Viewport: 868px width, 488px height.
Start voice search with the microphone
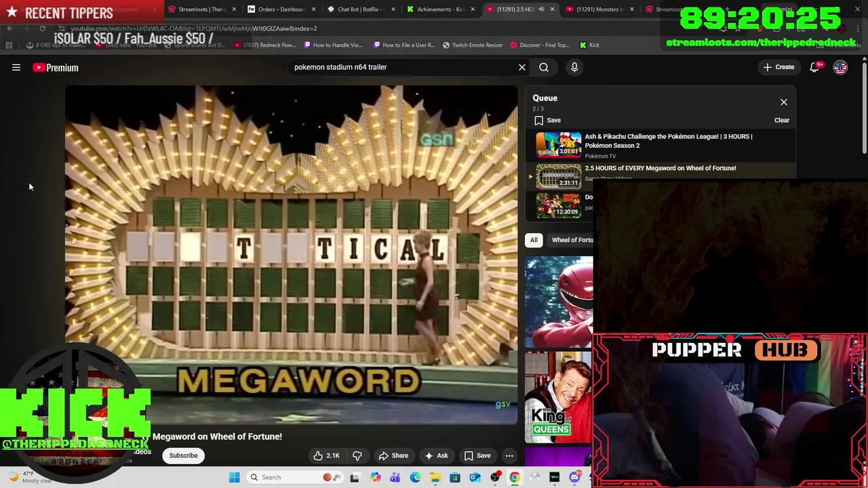(x=574, y=67)
